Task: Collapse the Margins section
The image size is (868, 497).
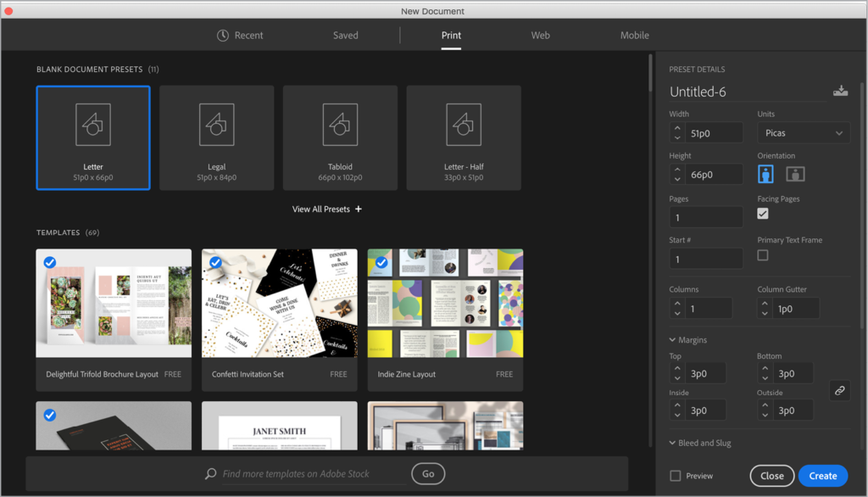Action: (x=673, y=340)
